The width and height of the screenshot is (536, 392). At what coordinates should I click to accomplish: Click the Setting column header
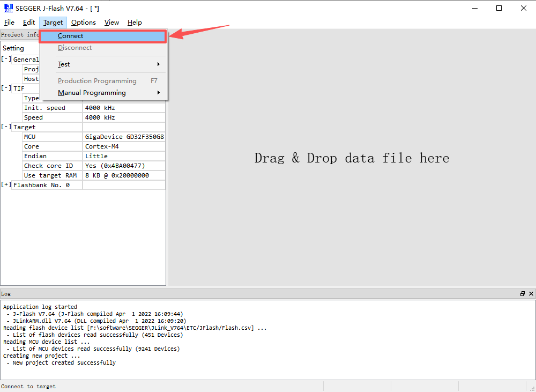click(13, 48)
